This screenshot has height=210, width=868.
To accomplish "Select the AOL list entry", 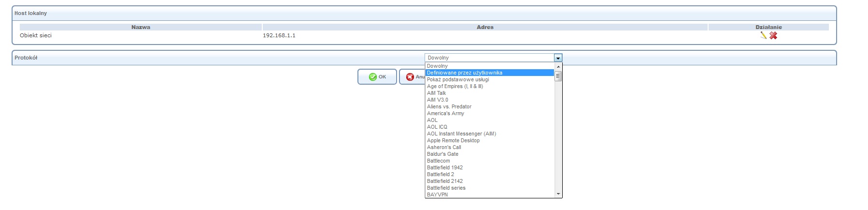I will pyautogui.click(x=490, y=120).
